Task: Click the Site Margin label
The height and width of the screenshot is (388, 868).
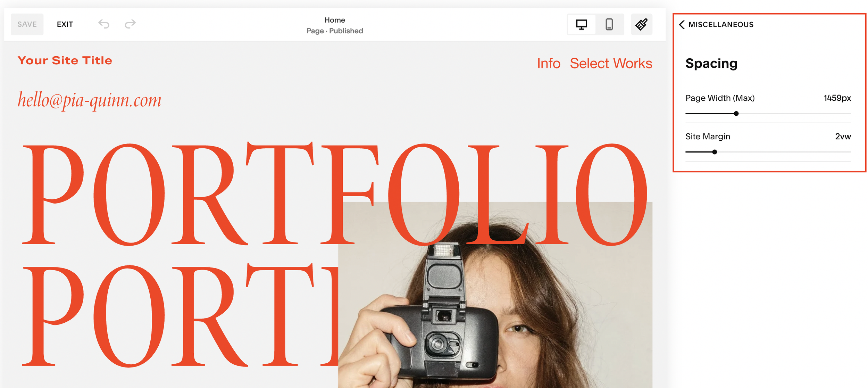Action: click(708, 137)
